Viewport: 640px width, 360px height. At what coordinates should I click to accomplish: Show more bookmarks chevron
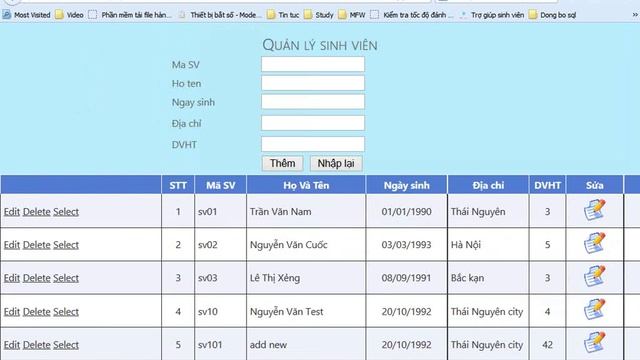click(x=635, y=15)
